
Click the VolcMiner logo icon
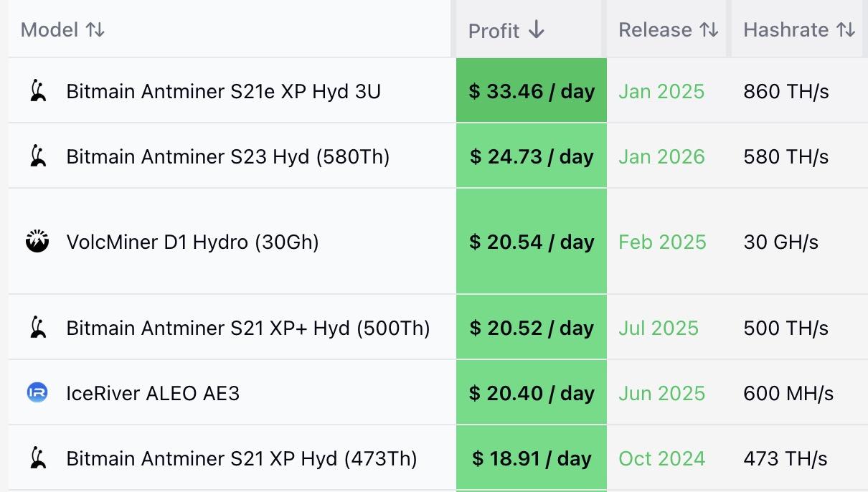[37, 242]
